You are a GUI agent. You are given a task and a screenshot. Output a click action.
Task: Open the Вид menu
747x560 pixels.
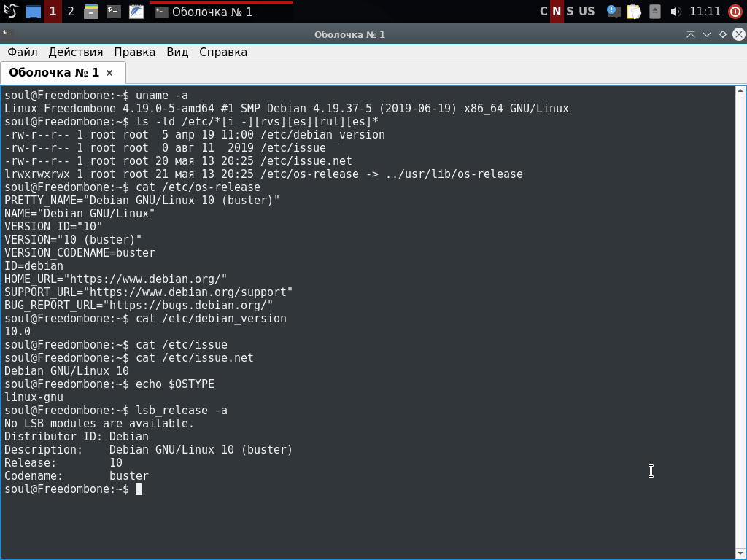pos(177,52)
